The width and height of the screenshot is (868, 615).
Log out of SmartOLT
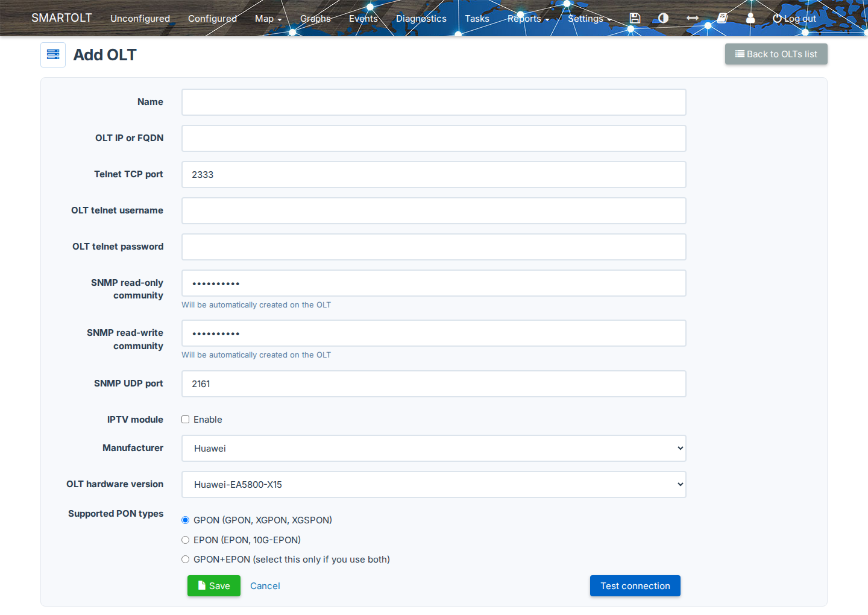794,19
